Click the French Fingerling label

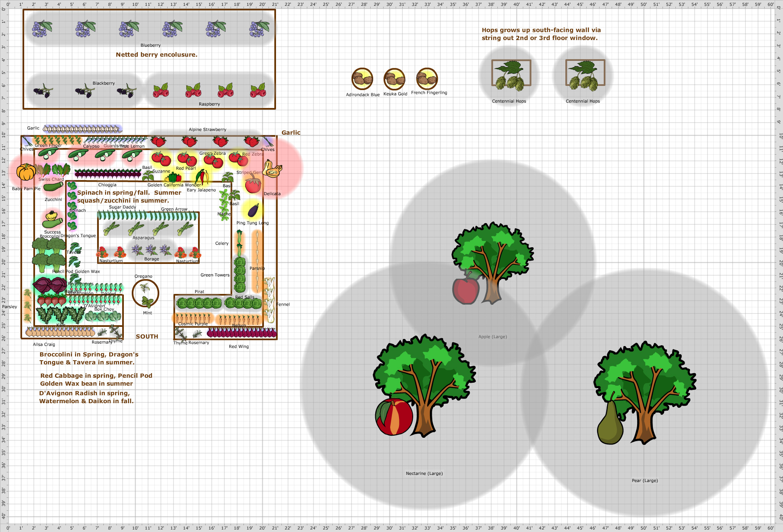tap(429, 93)
